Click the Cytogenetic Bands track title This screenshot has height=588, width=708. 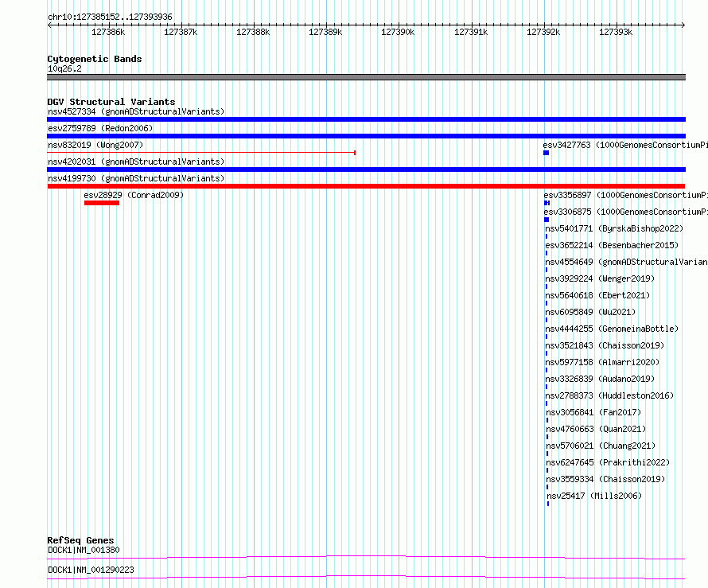(x=95, y=59)
